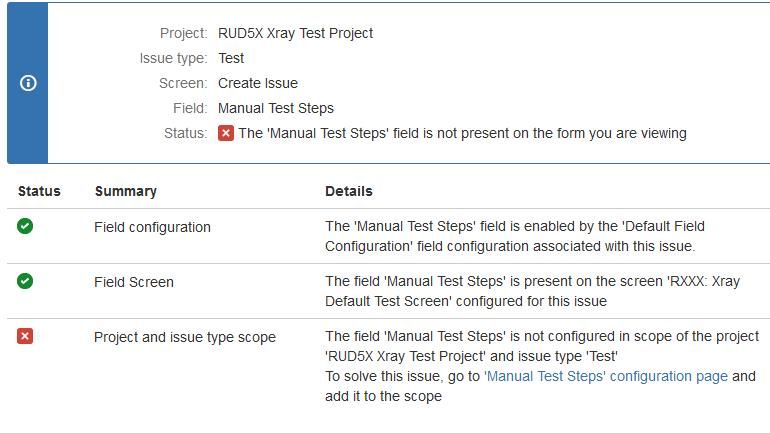The height and width of the screenshot is (434, 770).
Task: Click the not configured in scope details text
Action: pyautogui.click(x=542, y=346)
